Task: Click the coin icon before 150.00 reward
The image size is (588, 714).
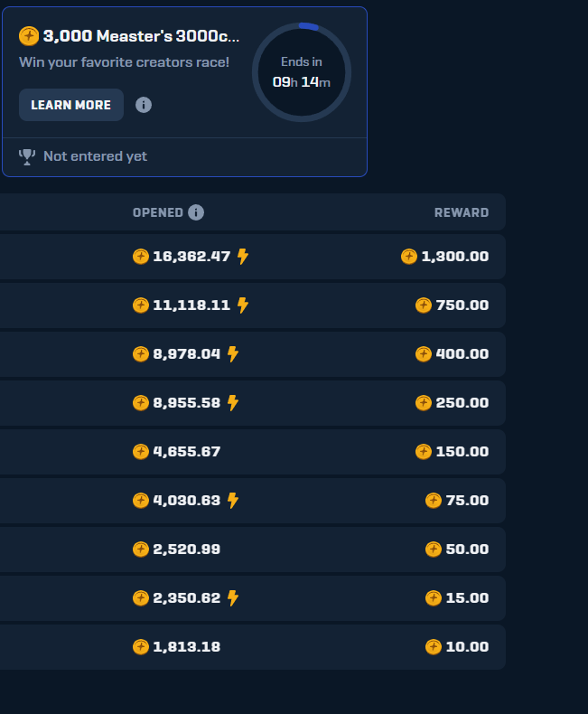Action: [424, 451]
